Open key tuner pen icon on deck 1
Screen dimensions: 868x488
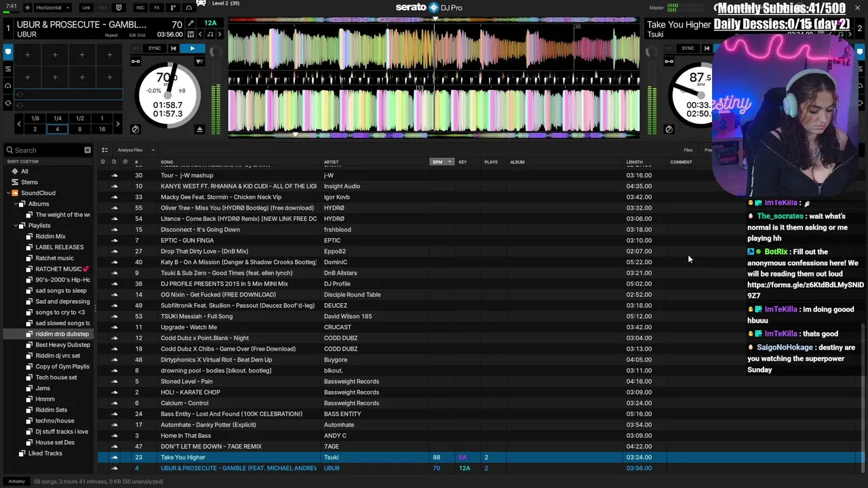click(191, 24)
